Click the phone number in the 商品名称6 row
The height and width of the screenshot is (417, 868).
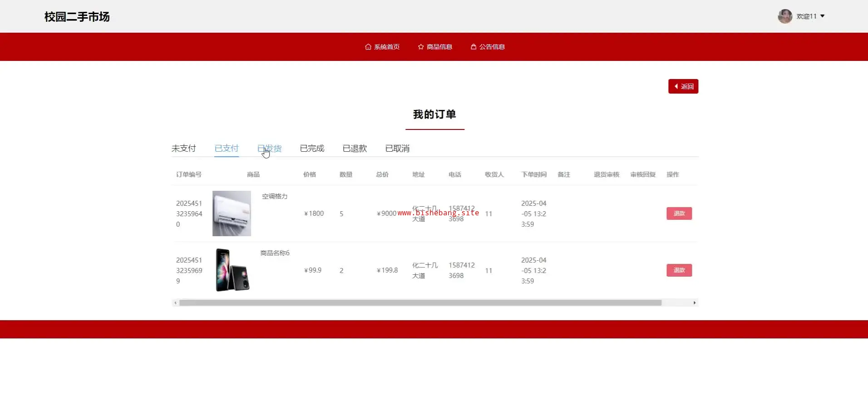(x=462, y=270)
